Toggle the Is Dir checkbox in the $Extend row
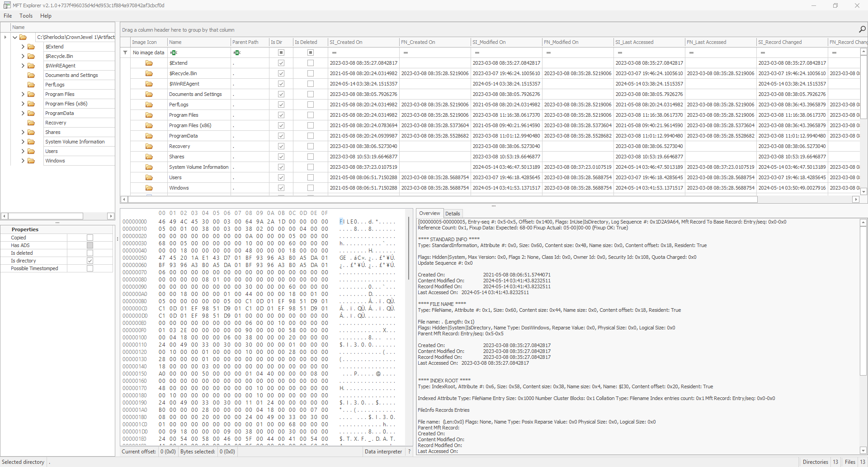This screenshot has height=467, width=868. pyautogui.click(x=281, y=63)
